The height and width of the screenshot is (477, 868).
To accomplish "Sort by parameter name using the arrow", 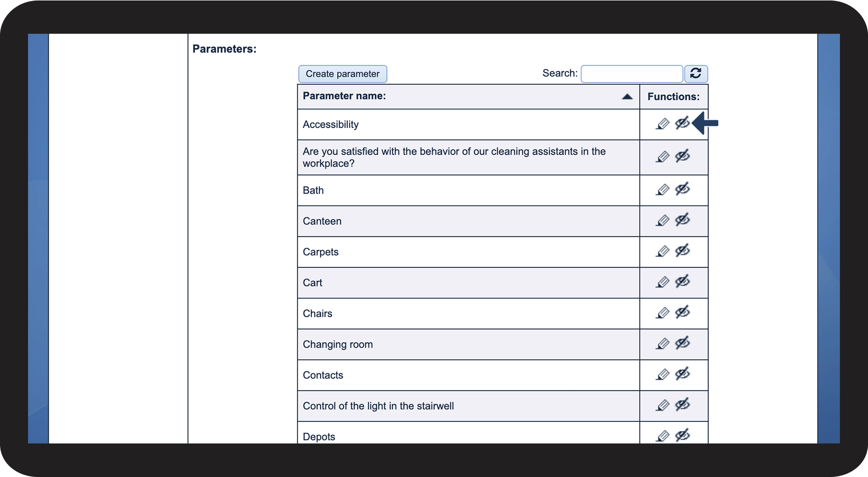I will [x=627, y=97].
